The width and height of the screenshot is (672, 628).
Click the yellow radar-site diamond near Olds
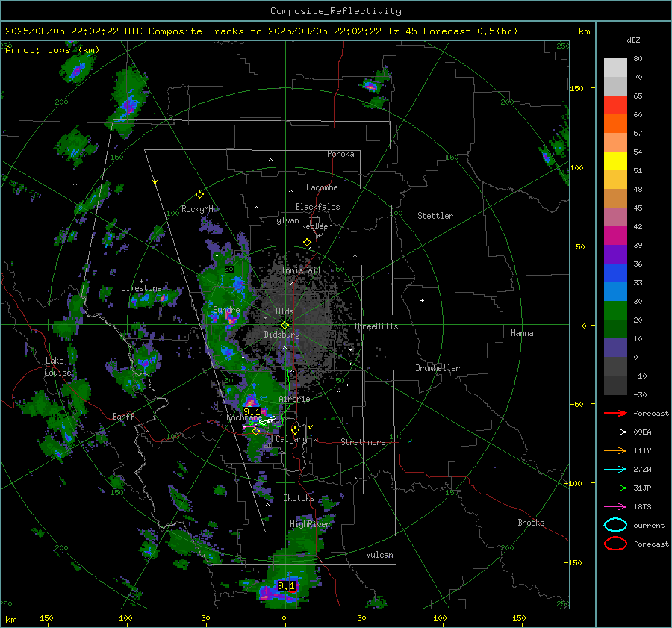(x=284, y=326)
